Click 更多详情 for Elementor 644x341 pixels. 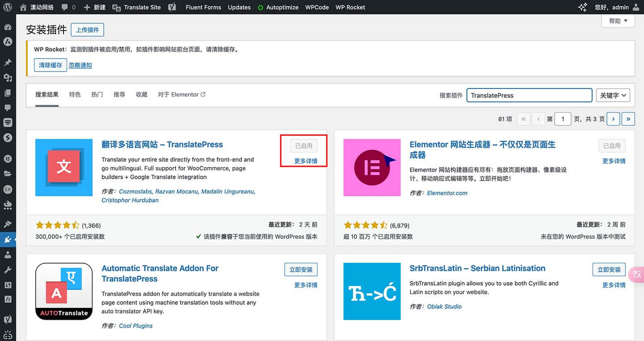pyautogui.click(x=614, y=161)
